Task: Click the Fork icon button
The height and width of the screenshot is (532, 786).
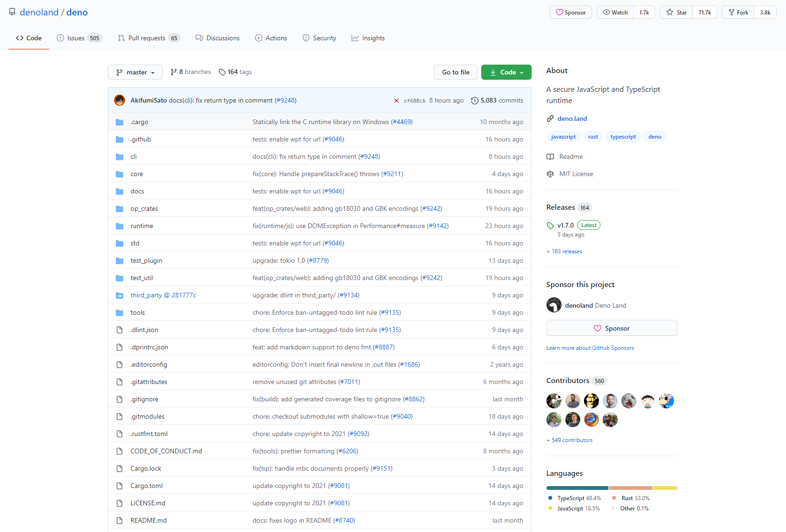Action: click(738, 12)
